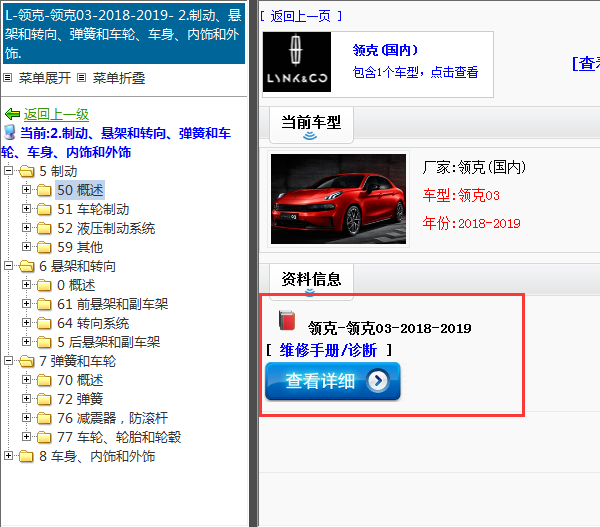Click the current-node icon before 当前:2.制动

tap(10, 132)
